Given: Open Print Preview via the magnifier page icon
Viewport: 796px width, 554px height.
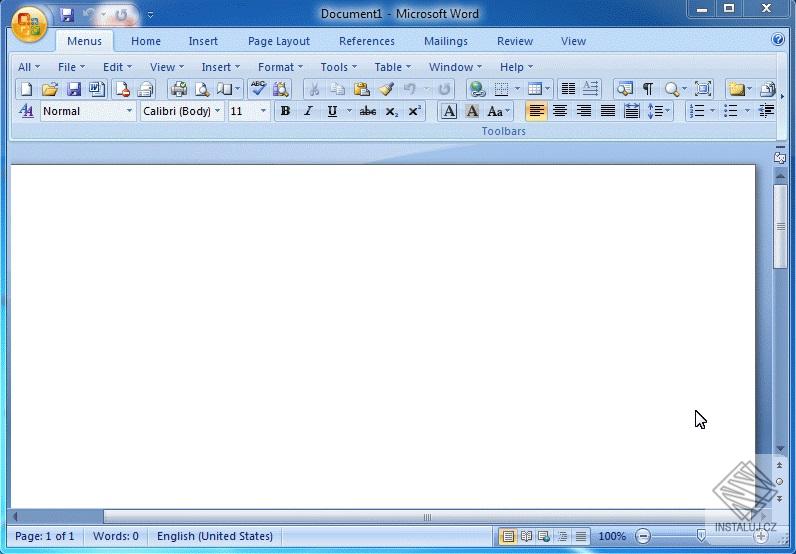Looking at the screenshot, I should coord(202,89).
